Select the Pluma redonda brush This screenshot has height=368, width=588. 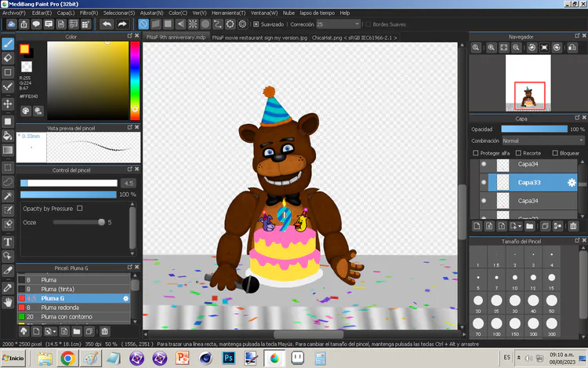pyautogui.click(x=74, y=308)
